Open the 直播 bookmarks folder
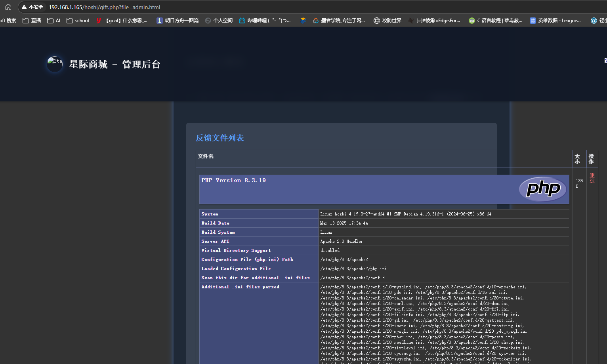Image resolution: width=607 pixels, height=364 pixels. [x=31, y=20]
